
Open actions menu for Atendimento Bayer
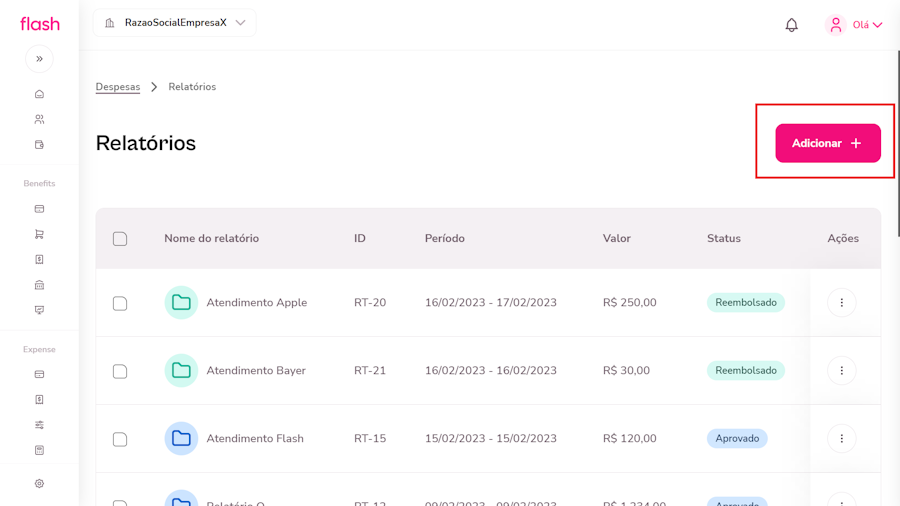click(841, 370)
